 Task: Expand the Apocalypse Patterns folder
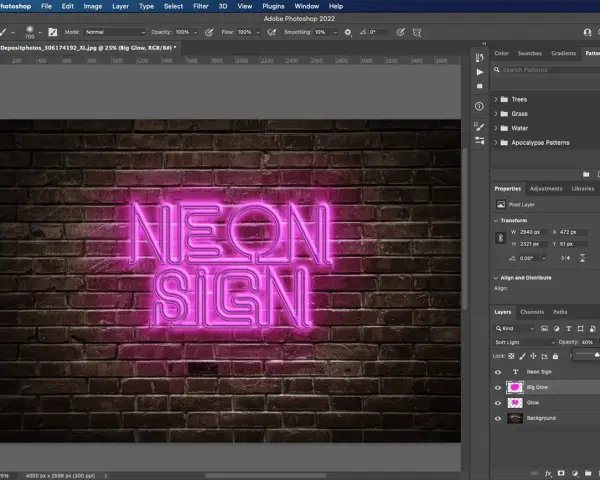point(496,143)
